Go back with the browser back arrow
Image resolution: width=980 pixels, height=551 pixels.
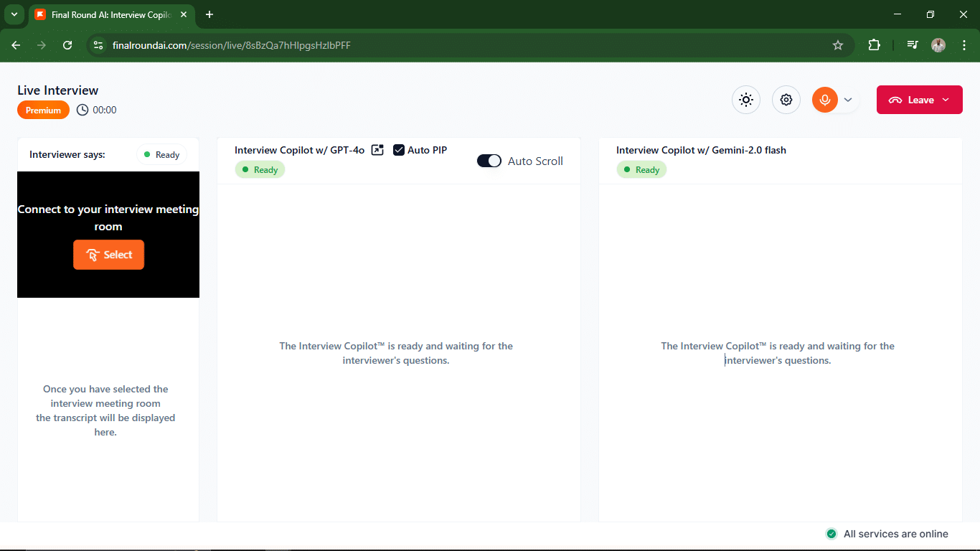click(x=16, y=45)
